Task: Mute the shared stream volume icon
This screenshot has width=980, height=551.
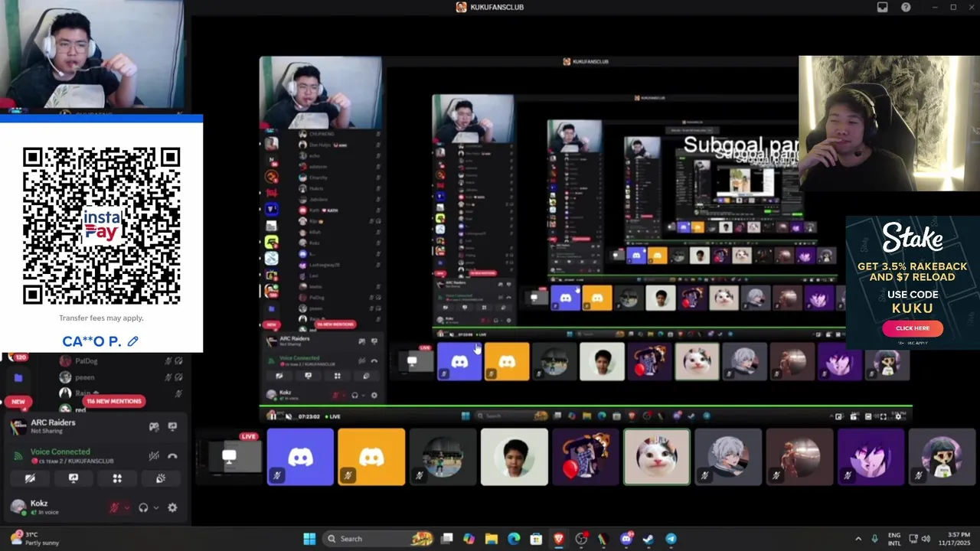Action: 289,416
